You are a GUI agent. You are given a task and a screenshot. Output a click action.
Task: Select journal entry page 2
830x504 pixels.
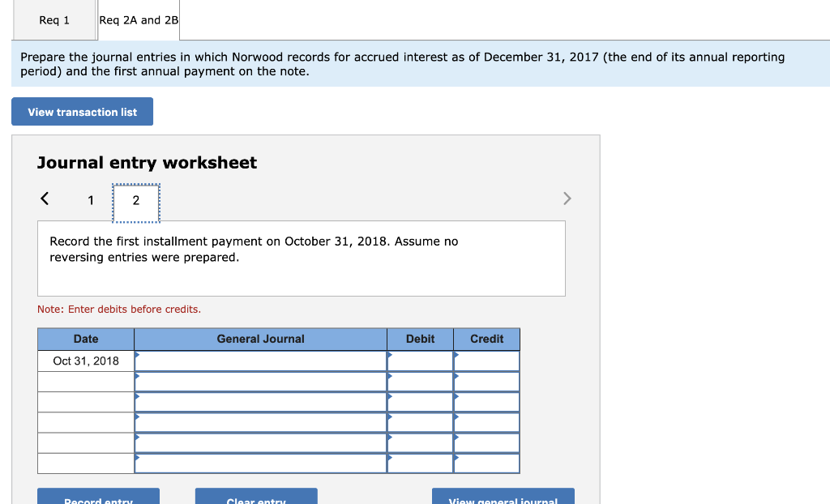click(135, 200)
